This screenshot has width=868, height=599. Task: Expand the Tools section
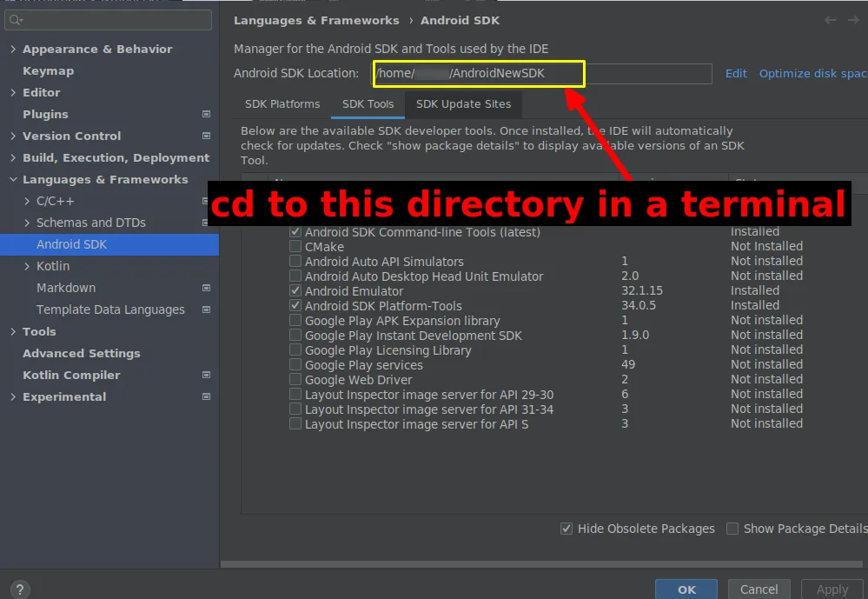(13, 331)
